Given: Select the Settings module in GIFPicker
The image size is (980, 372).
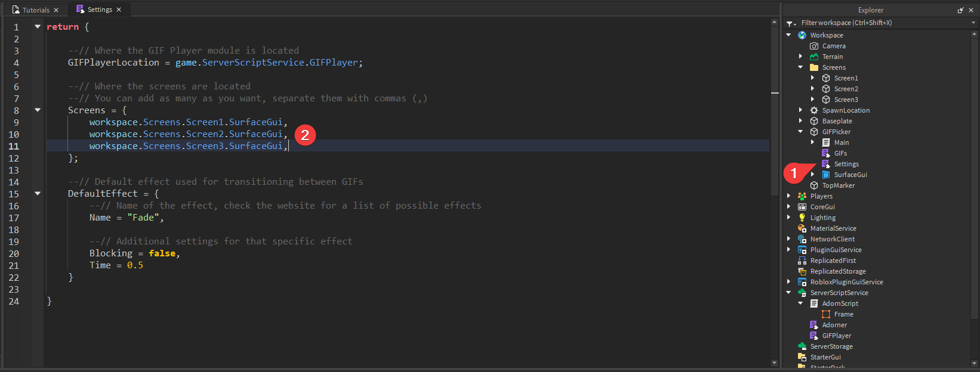Looking at the screenshot, I should (x=846, y=164).
